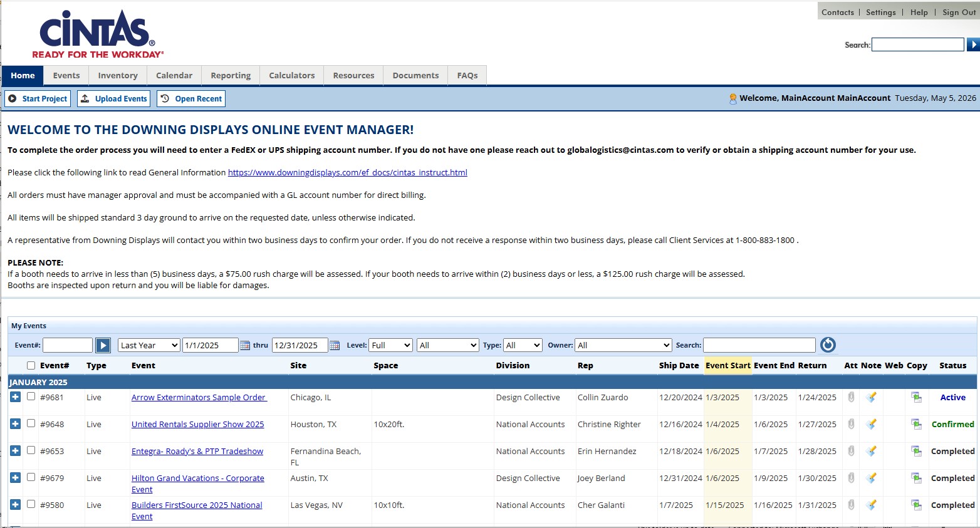Viewport: 980px width, 528px height.
Task: Click the Upload Events button
Action: [113, 98]
